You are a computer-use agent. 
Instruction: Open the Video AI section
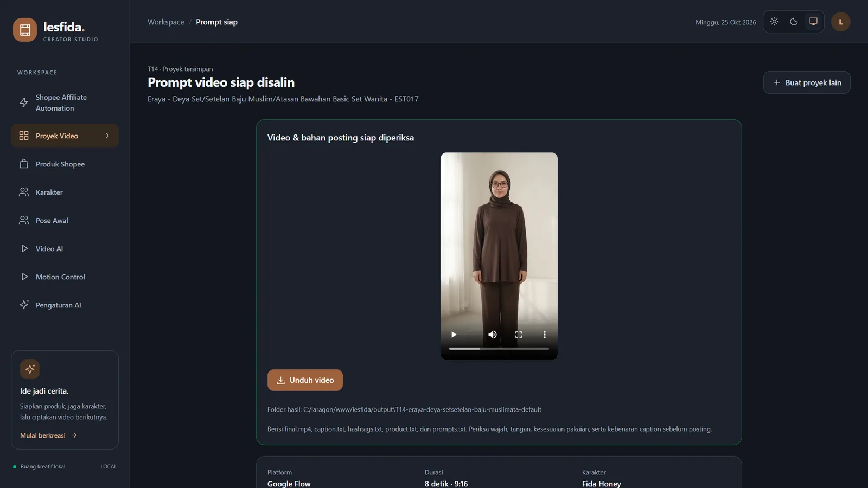click(x=65, y=249)
